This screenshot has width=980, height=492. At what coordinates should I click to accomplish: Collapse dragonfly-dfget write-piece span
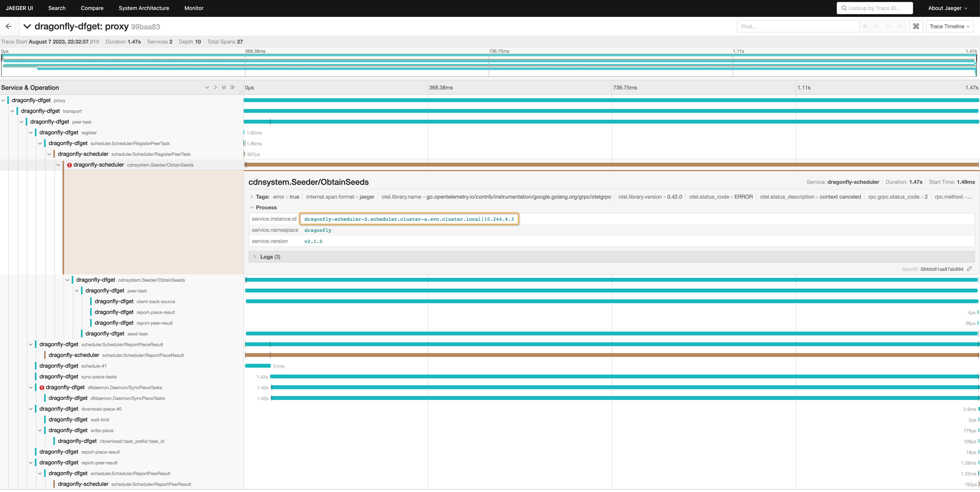pyautogui.click(x=40, y=430)
